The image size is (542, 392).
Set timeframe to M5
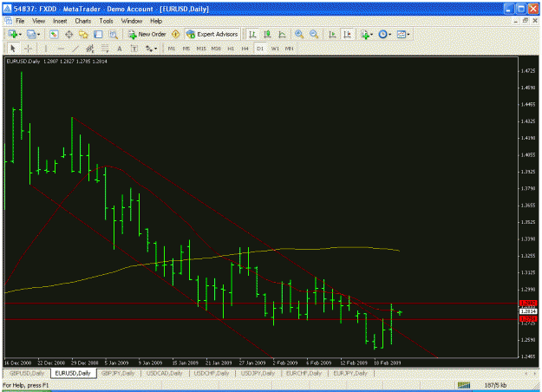click(186, 49)
